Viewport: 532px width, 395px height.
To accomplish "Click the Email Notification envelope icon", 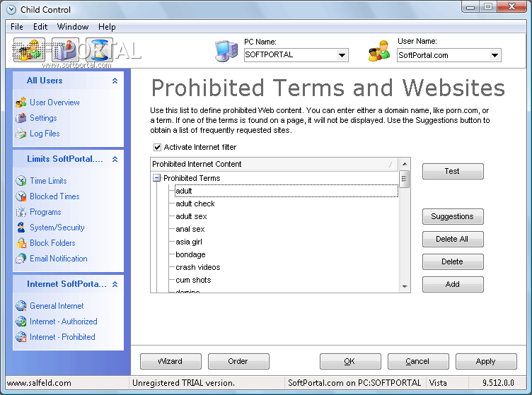I will (21, 259).
